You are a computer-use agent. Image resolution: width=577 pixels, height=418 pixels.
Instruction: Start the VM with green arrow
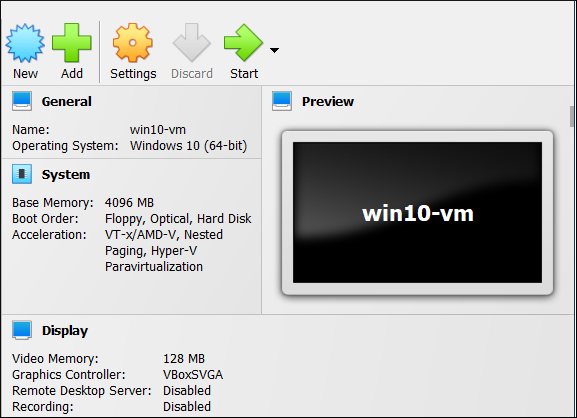(x=243, y=43)
